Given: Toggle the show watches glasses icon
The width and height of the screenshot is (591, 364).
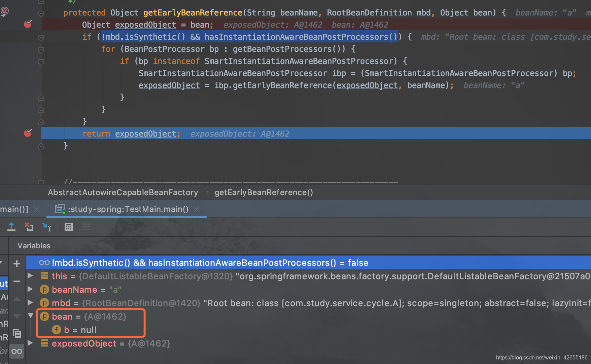Looking at the screenshot, I should point(17,352).
